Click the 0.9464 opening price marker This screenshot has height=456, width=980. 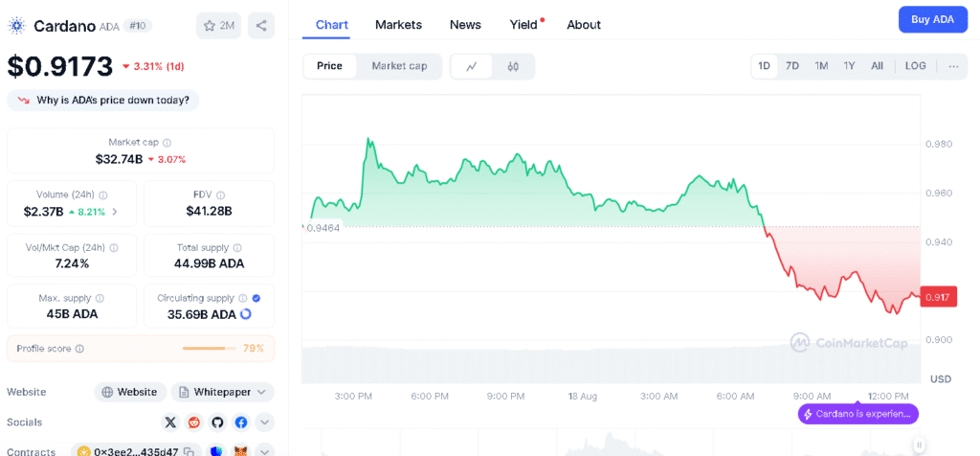(324, 228)
